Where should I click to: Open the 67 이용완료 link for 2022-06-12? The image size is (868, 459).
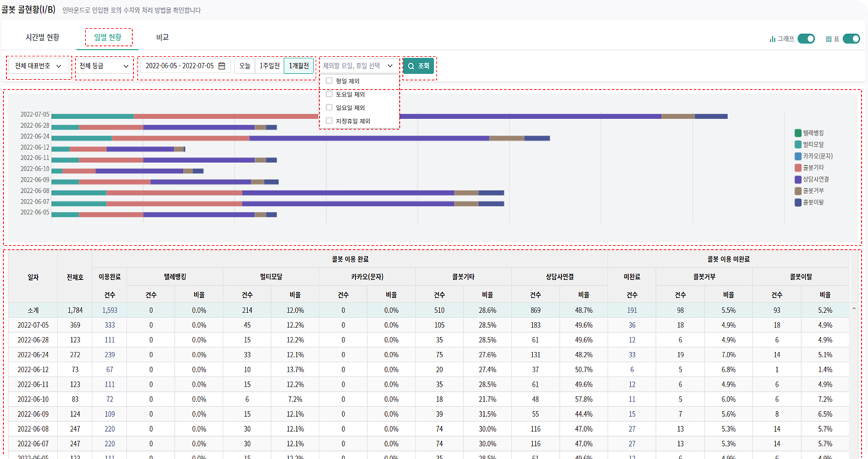click(x=110, y=370)
